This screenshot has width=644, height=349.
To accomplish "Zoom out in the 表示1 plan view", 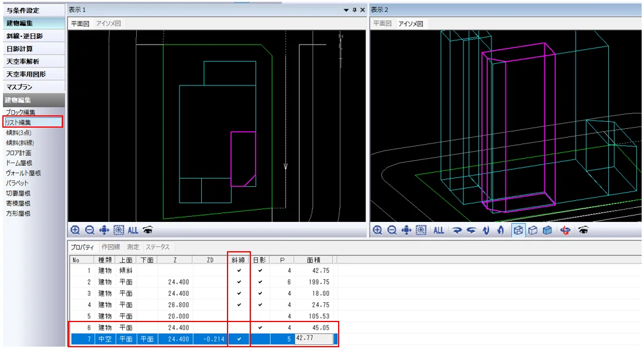I will click(x=89, y=230).
